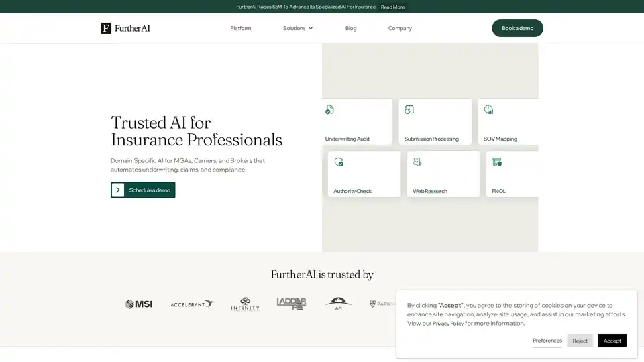Go to the Blog page
Screen dimensions: 644x362
351,28
